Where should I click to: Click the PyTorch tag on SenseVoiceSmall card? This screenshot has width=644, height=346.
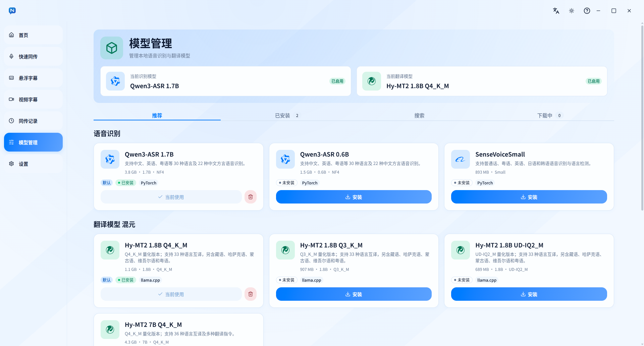coord(485,183)
